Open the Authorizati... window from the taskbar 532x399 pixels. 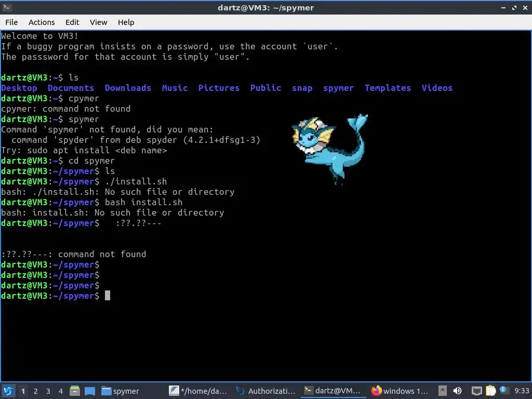265,391
